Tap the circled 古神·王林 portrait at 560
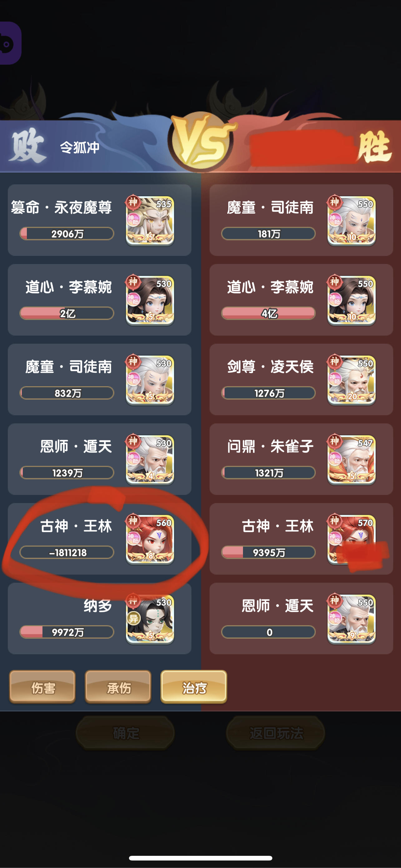This screenshot has height=868, width=401. click(150, 539)
